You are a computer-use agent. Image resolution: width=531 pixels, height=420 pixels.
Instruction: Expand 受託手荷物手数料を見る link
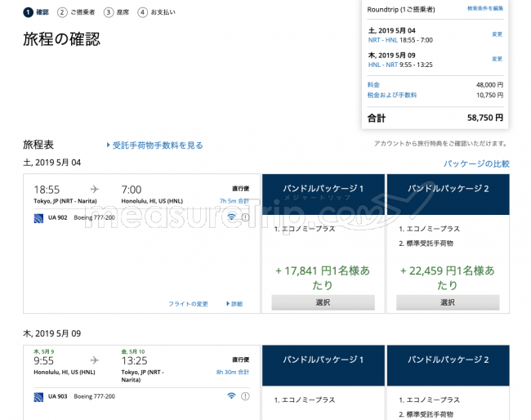point(154,145)
